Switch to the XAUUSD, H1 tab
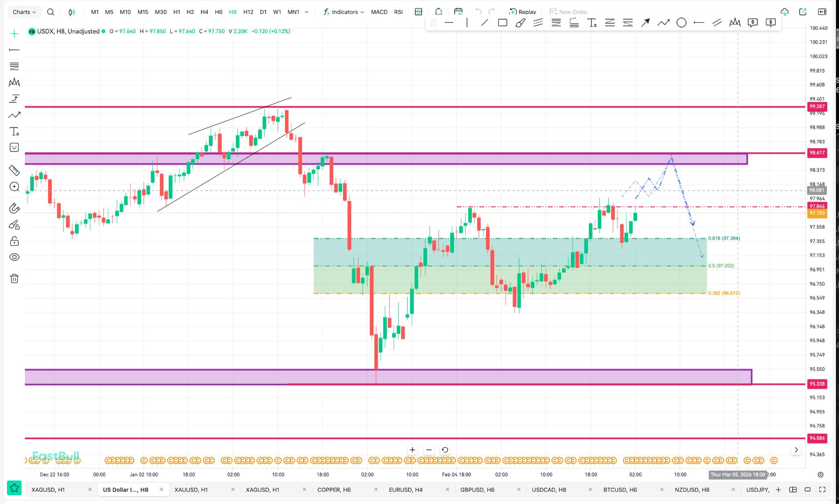The height and width of the screenshot is (504, 839). 191,490
